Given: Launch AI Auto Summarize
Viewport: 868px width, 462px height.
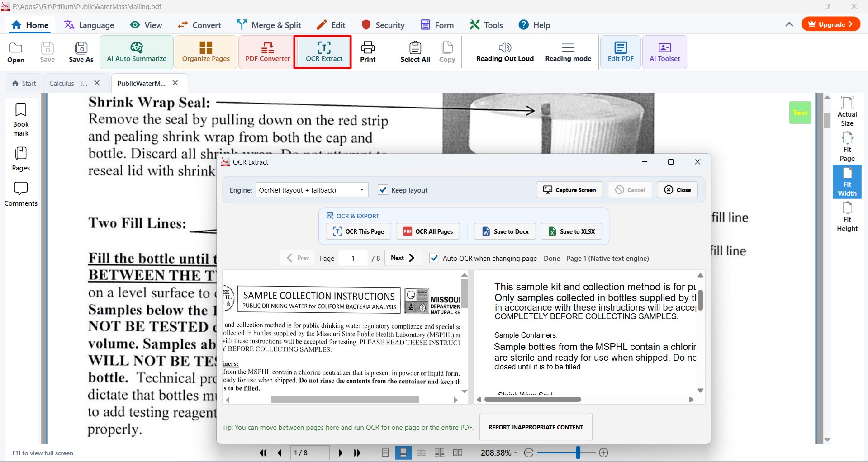Looking at the screenshot, I should click(137, 52).
